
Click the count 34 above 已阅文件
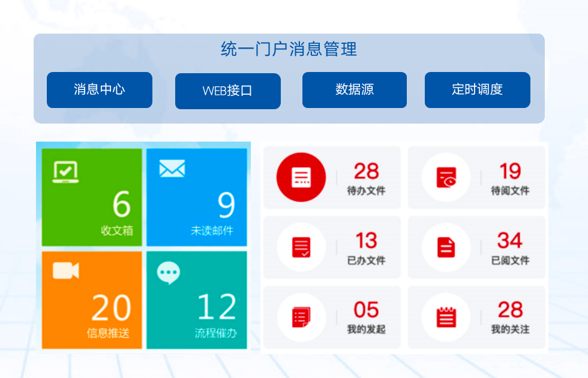pos(510,241)
